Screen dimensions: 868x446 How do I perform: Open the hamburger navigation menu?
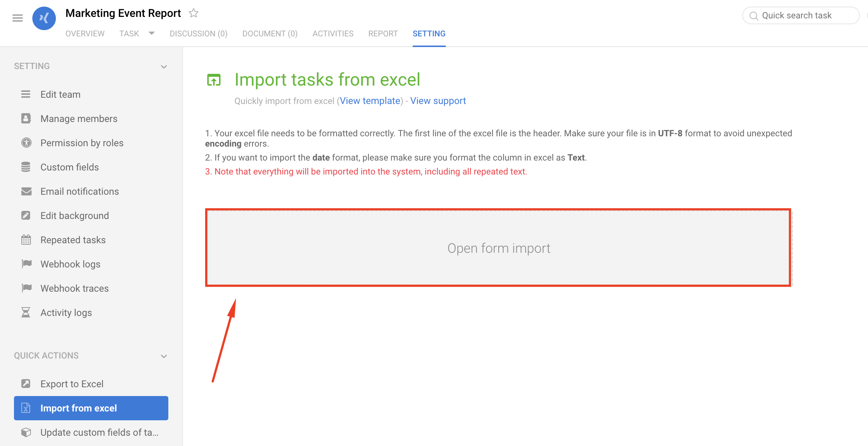[17, 18]
